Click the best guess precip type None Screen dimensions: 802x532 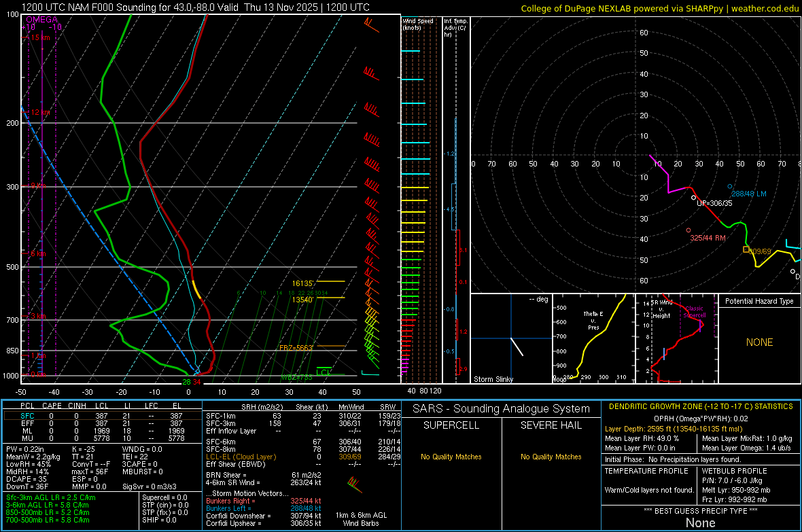(x=700, y=522)
